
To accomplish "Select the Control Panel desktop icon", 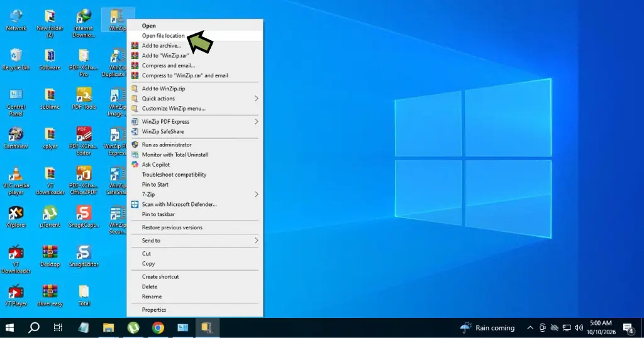I will [16, 102].
